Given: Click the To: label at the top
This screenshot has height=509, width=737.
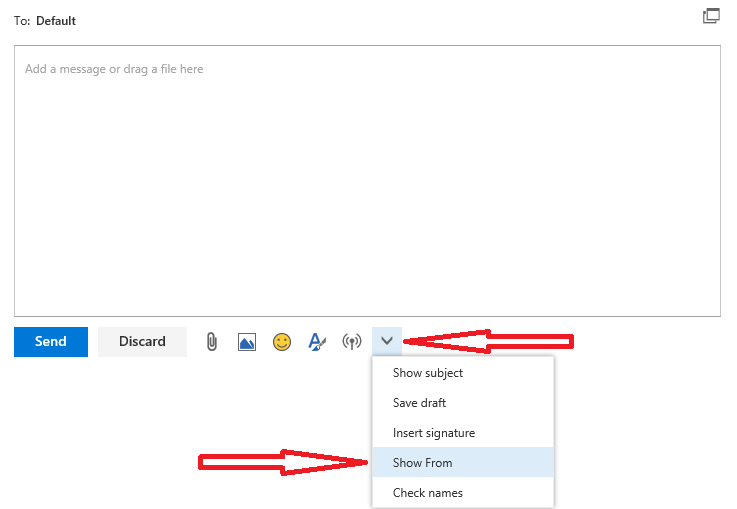Looking at the screenshot, I should click(22, 21).
